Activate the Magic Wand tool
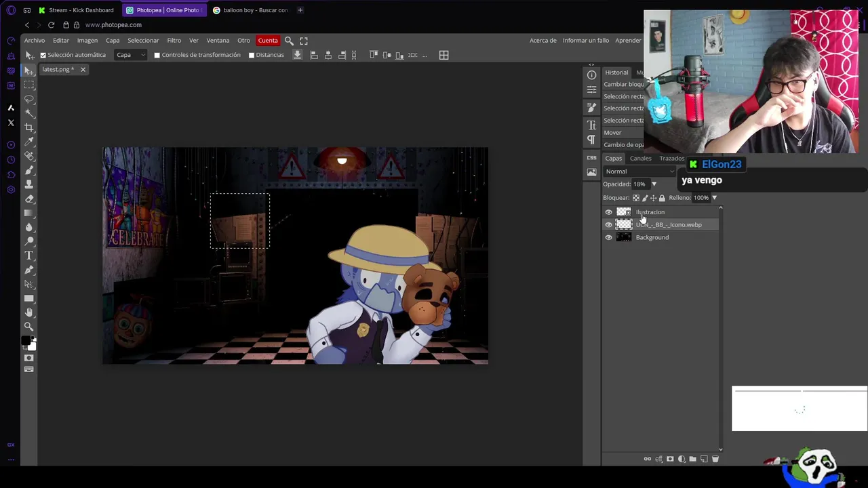This screenshot has height=488, width=868. [x=29, y=113]
